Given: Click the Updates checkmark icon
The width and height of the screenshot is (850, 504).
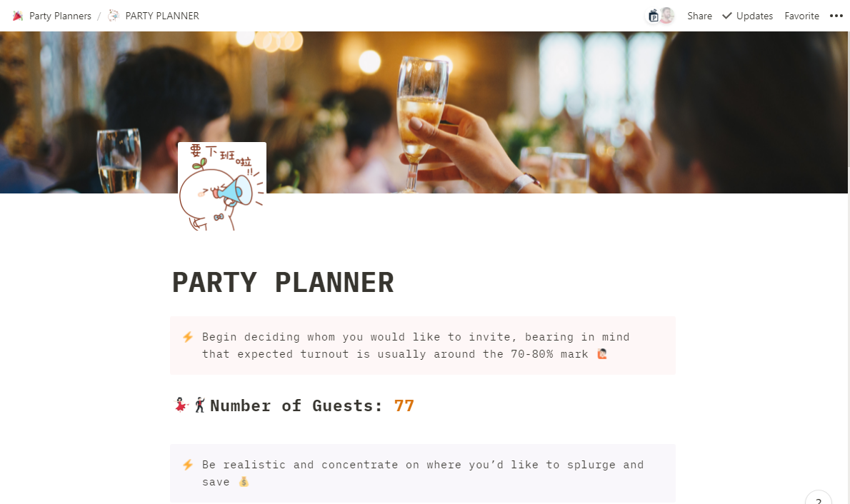Looking at the screenshot, I should 727,16.
